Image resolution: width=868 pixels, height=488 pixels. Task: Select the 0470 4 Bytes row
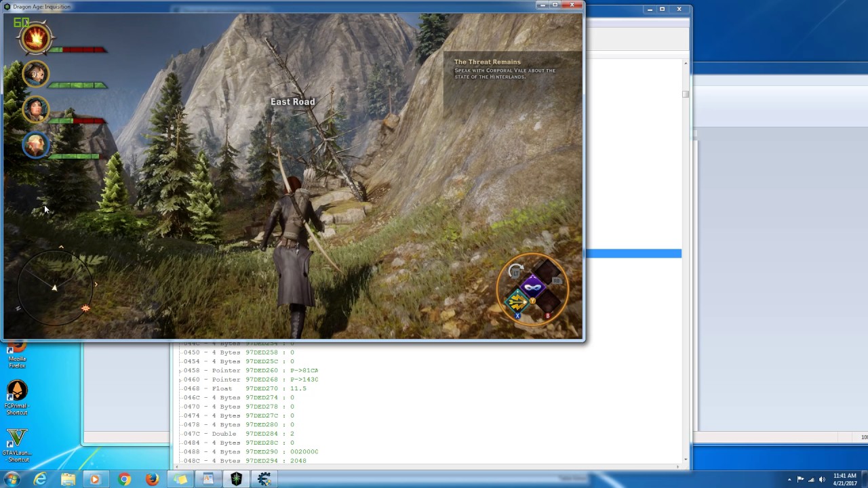tap(239, 407)
